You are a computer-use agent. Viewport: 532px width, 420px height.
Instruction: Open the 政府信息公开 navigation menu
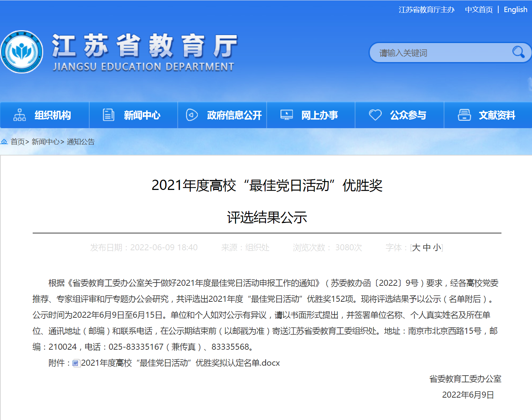[234, 115]
